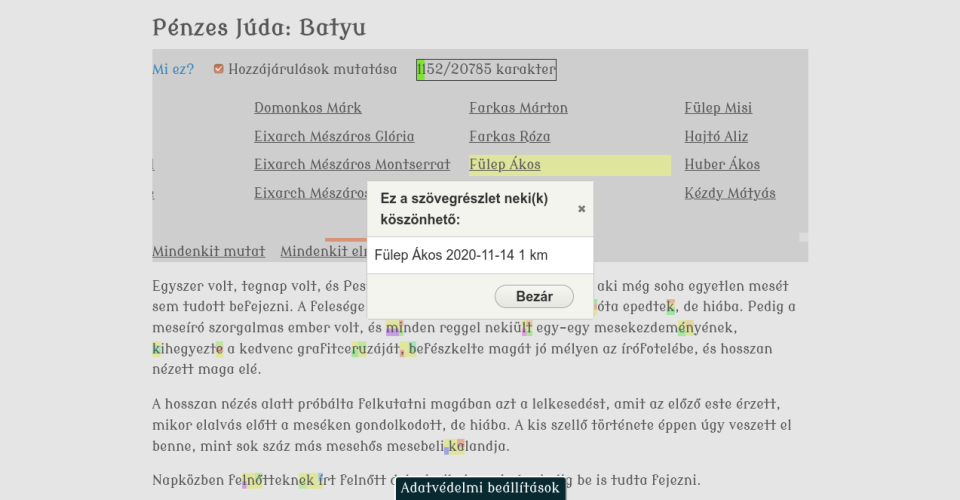
Task: Select contributor Farkas Márton
Action: point(519,108)
